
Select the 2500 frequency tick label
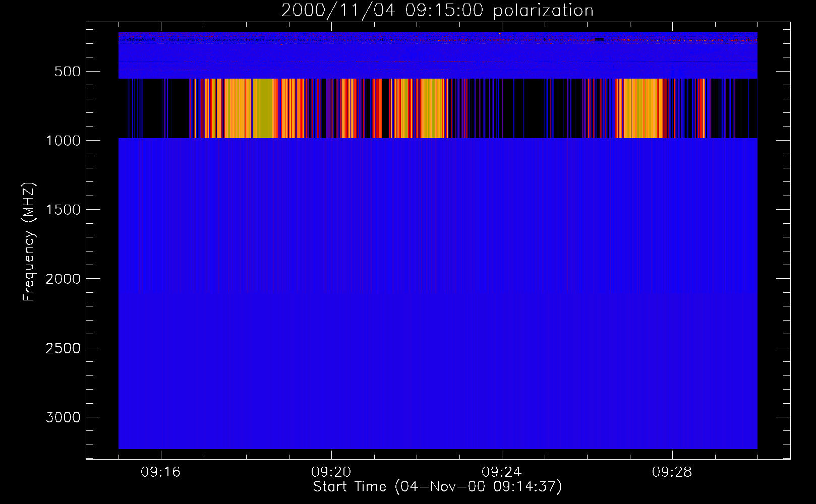click(x=63, y=348)
